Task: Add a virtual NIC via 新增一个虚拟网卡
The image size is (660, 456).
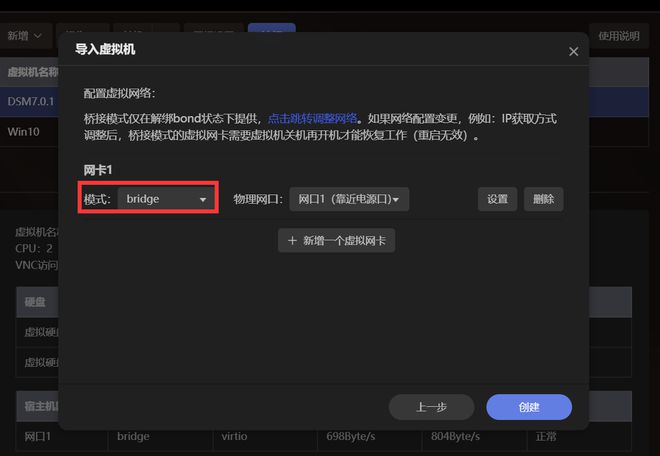Action: click(x=336, y=240)
